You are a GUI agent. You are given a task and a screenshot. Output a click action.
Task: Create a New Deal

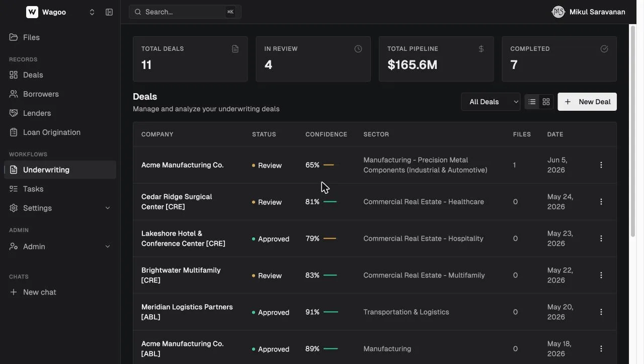pos(587,102)
